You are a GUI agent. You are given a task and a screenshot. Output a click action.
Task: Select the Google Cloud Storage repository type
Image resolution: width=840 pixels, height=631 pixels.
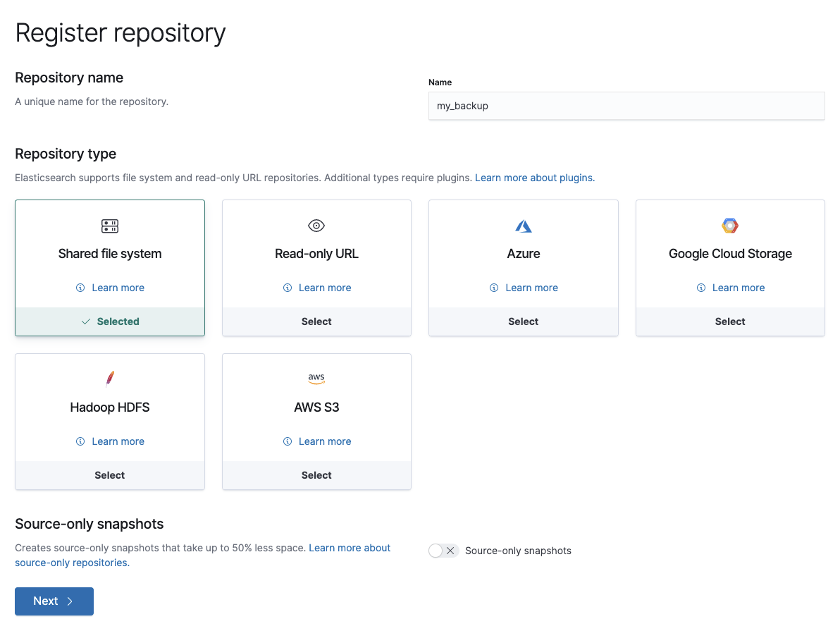[x=729, y=321]
